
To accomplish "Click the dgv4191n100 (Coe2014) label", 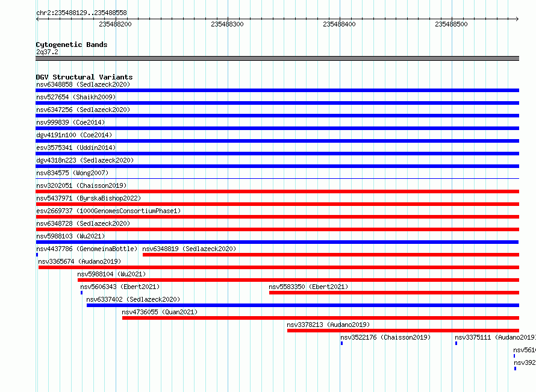I will pyautogui.click(x=74, y=135).
